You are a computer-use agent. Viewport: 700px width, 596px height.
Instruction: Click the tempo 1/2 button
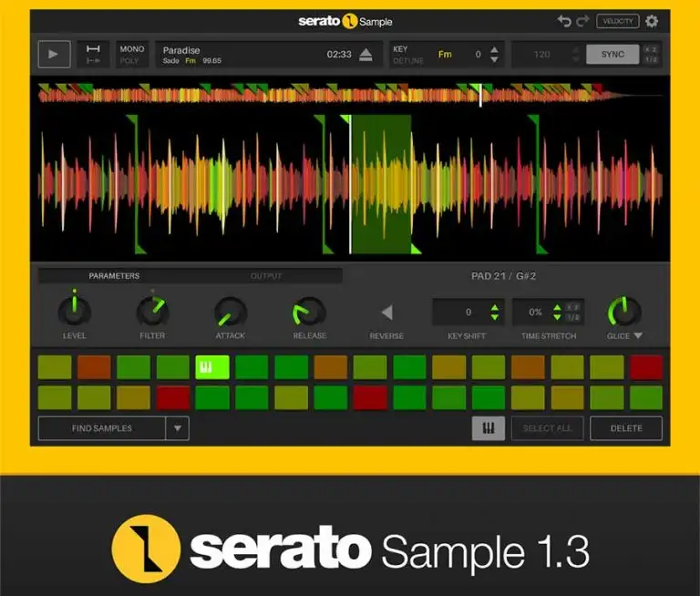651,59
